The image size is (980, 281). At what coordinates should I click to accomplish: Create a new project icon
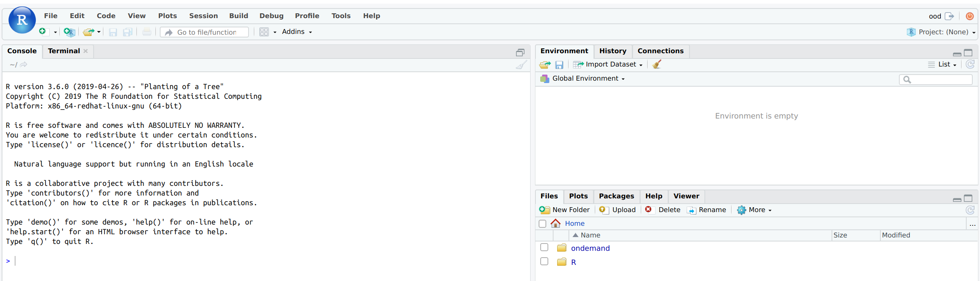tap(69, 32)
